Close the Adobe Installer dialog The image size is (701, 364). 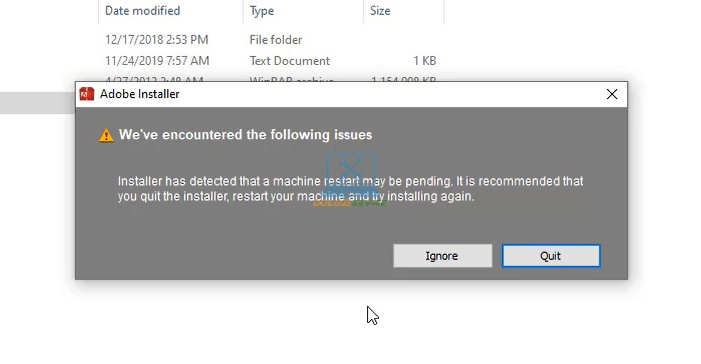tap(612, 94)
